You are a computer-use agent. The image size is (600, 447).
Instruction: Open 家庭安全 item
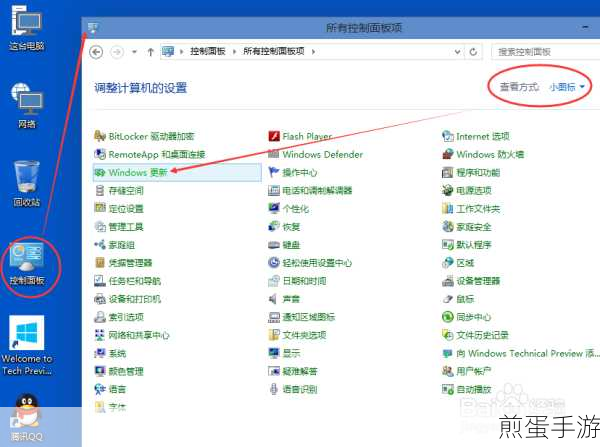click(467, 227)
